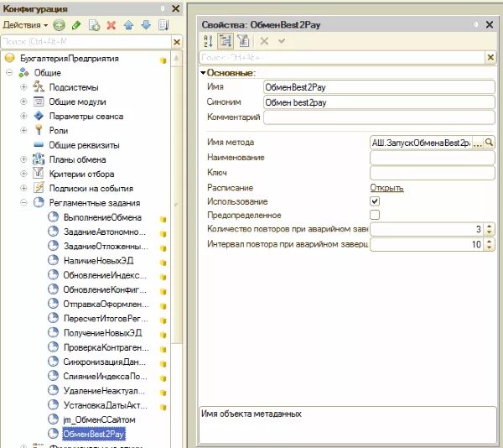Click the magnifier icon beside Имя метода
The height and width of the screenshot is (448, 503).
(489, 143)
